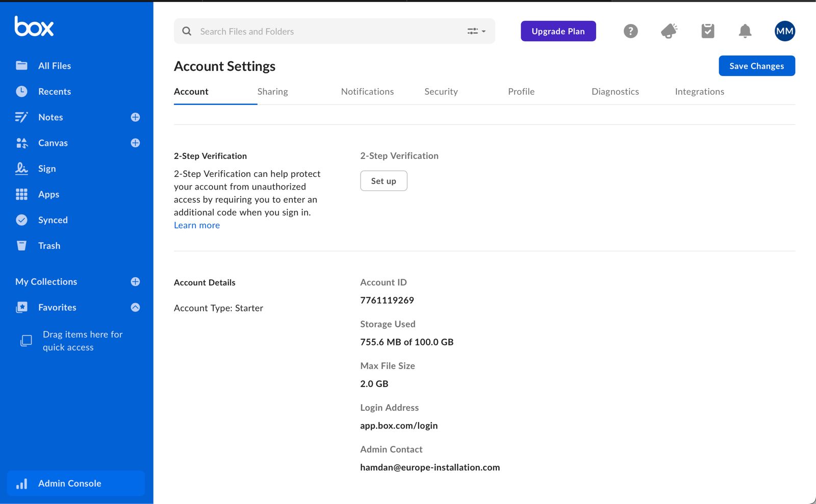Click the Upgrade Plan button
The image size is (816, 504).
coord(558,31)
